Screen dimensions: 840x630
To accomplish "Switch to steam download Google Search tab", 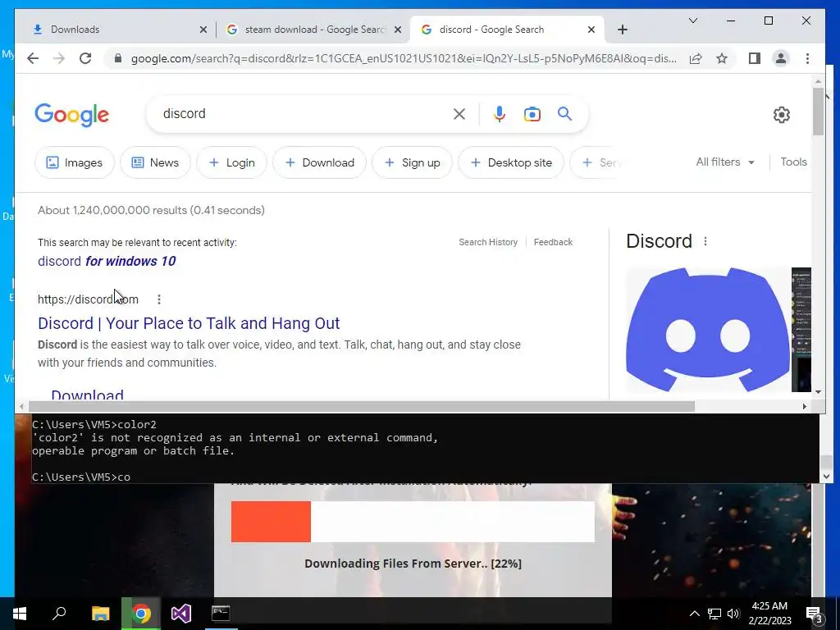I will coord(313,30).
